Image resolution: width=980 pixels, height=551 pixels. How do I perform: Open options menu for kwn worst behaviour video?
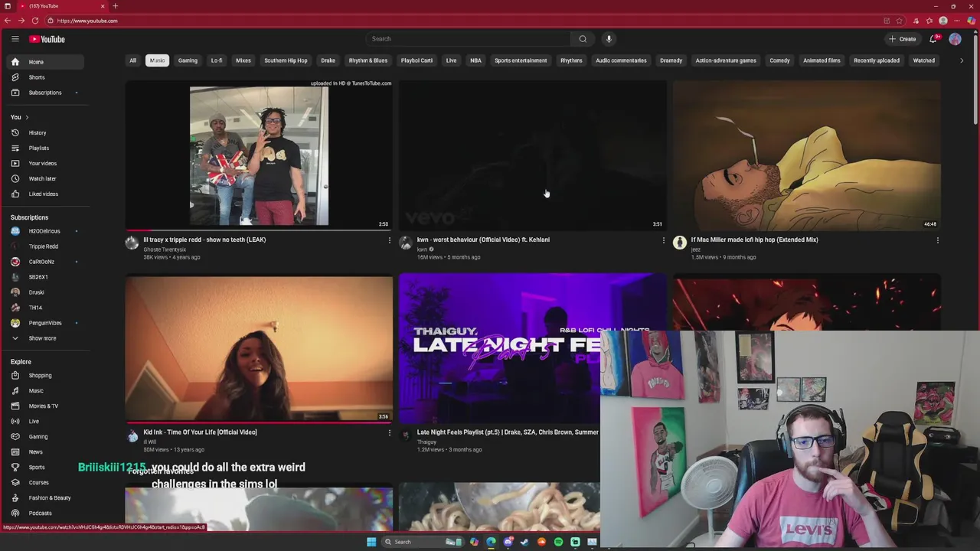click(663, 240)
